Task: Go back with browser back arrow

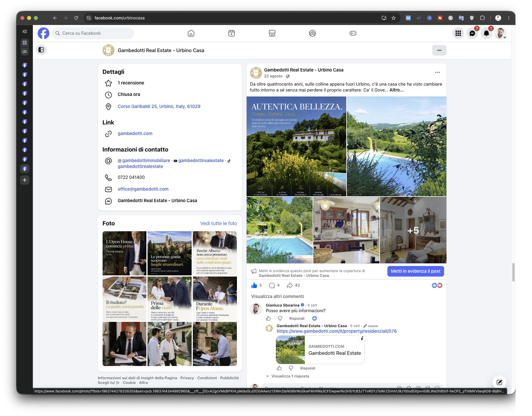Action: (55, 18)
